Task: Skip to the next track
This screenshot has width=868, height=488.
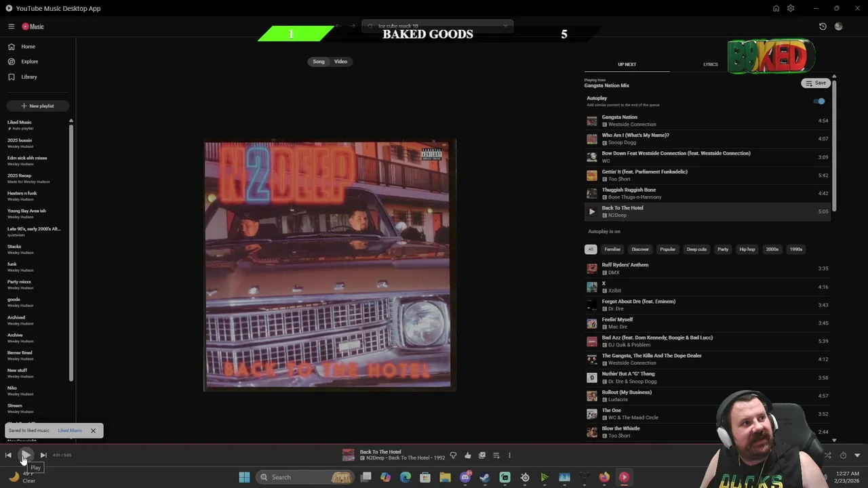Action: pyautogui.click(x=43, y=455)
